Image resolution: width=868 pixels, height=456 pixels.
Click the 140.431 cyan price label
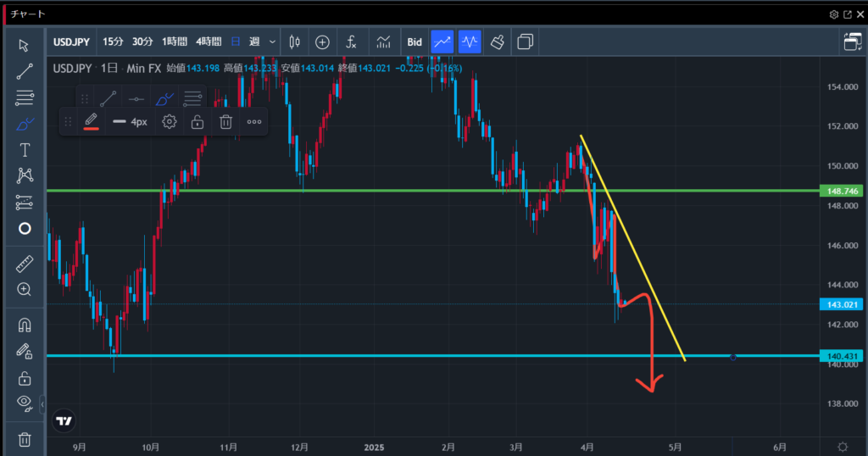tap(842, 356)
